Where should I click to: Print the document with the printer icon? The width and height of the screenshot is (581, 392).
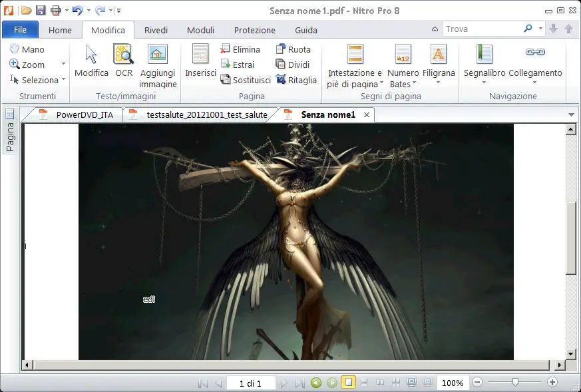coord(56,11)
